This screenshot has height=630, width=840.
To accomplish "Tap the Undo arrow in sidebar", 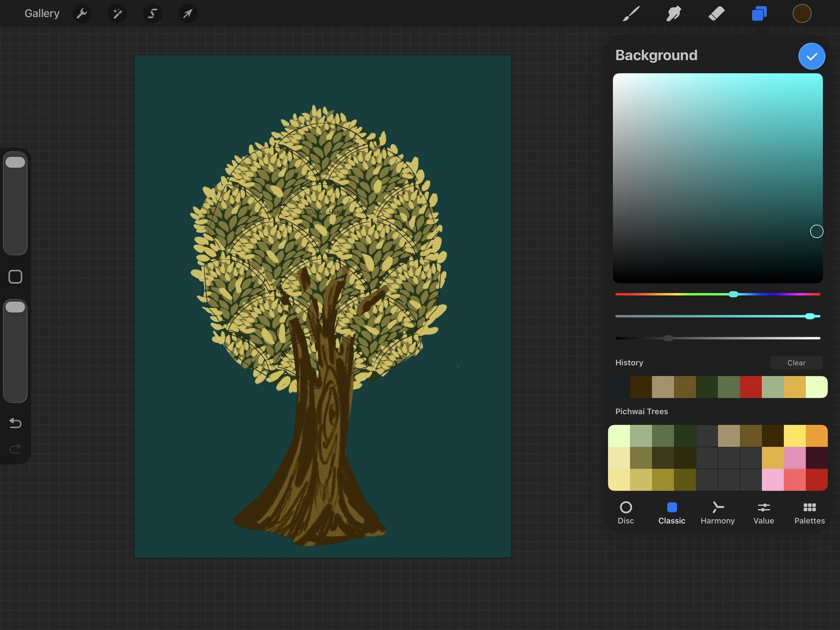I will (15, 423).
